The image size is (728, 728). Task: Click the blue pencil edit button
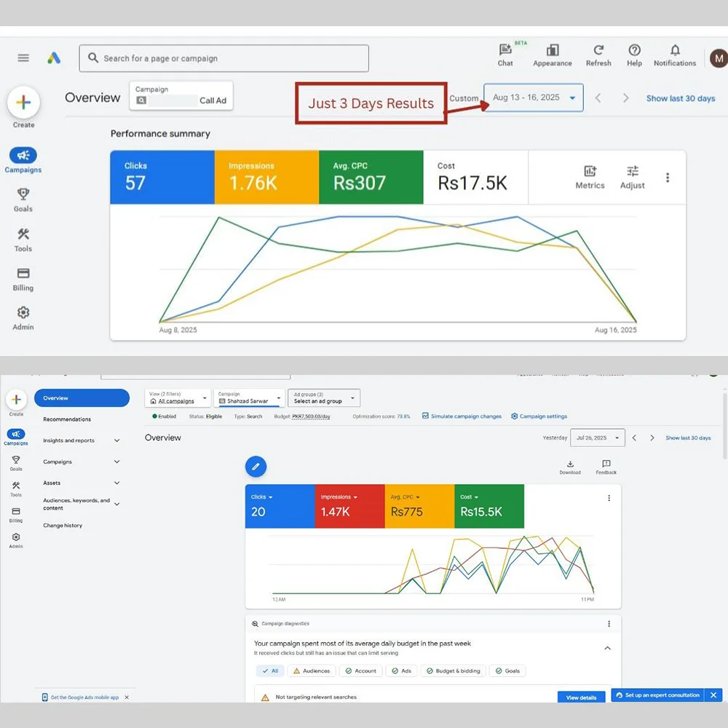coord(256,466)
